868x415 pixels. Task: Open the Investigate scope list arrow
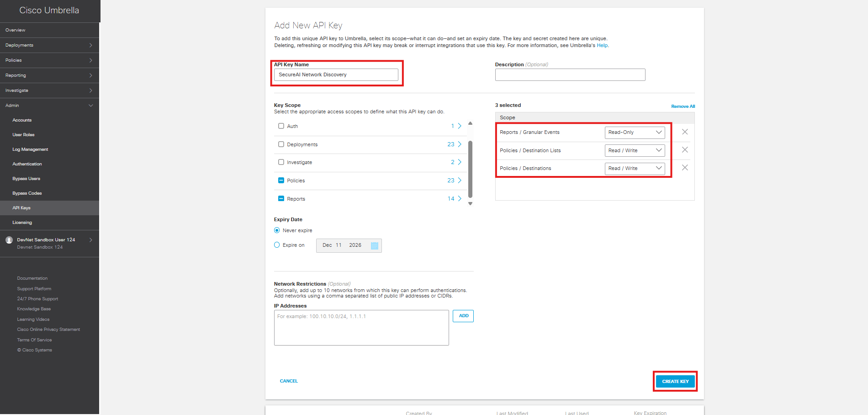460,162
